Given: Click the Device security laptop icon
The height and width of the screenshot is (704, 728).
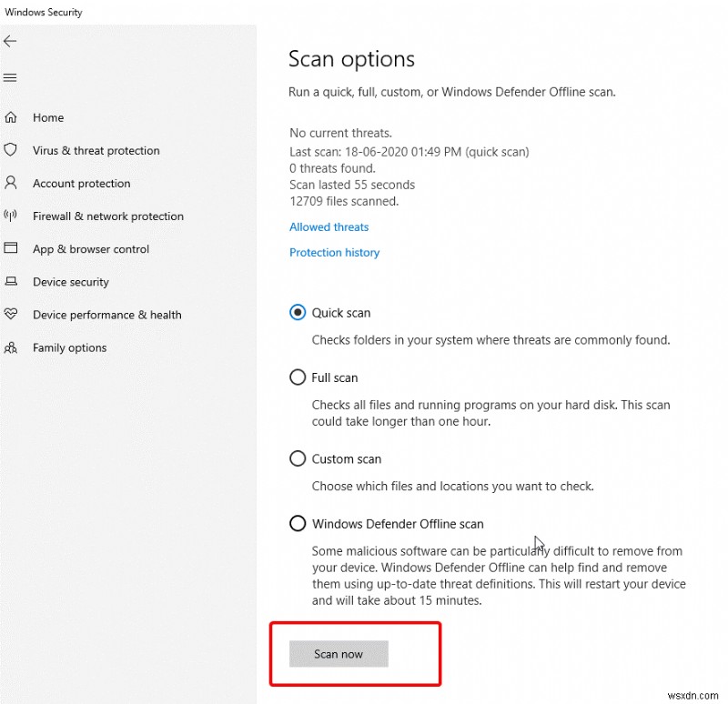Looking at the screenshot, I should (13, 282).
